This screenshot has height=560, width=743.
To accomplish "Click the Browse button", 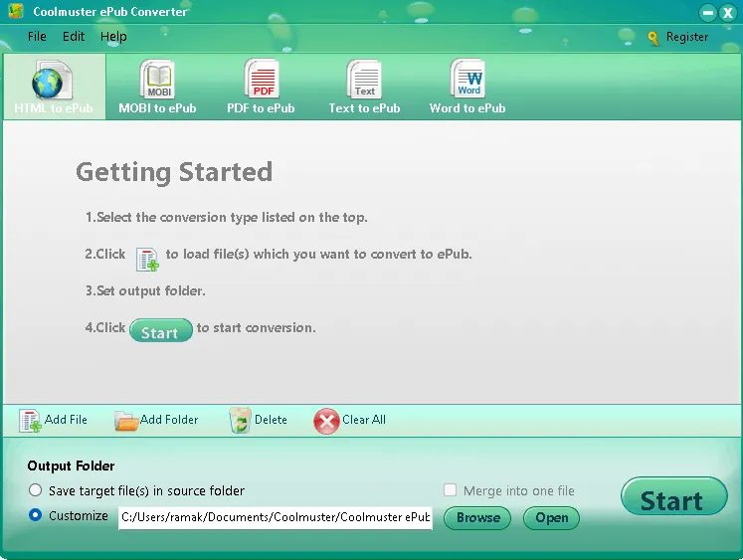I will click(477, 518).
